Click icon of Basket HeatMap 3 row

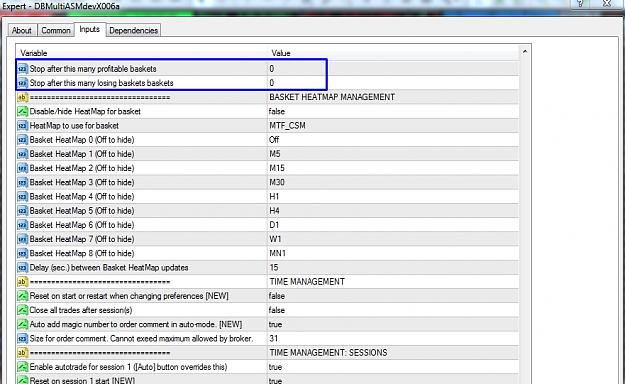pyautogui.click(x=22, y=182)
